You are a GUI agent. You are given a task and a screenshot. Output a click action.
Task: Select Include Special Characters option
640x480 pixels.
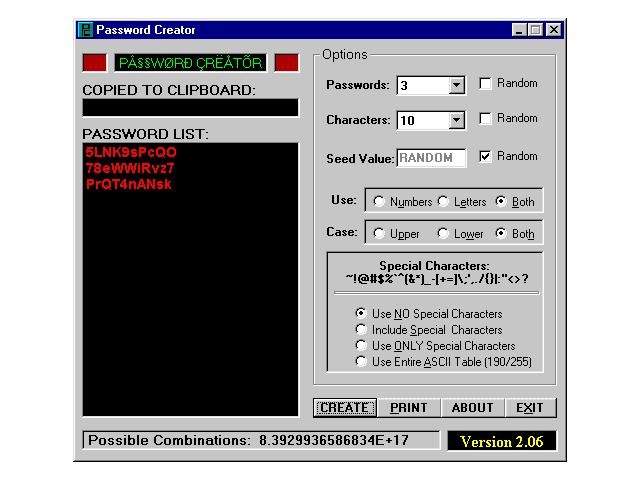(361, 329)
